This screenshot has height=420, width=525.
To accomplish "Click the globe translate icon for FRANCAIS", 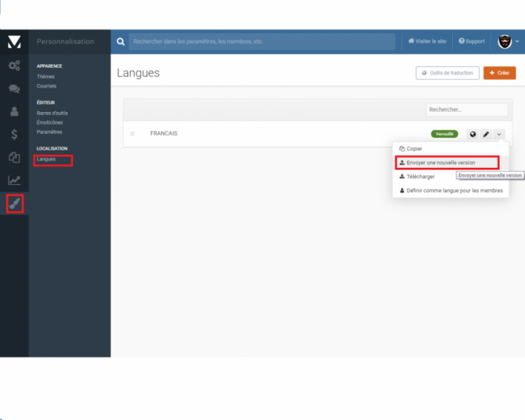I will click(472, 134).
